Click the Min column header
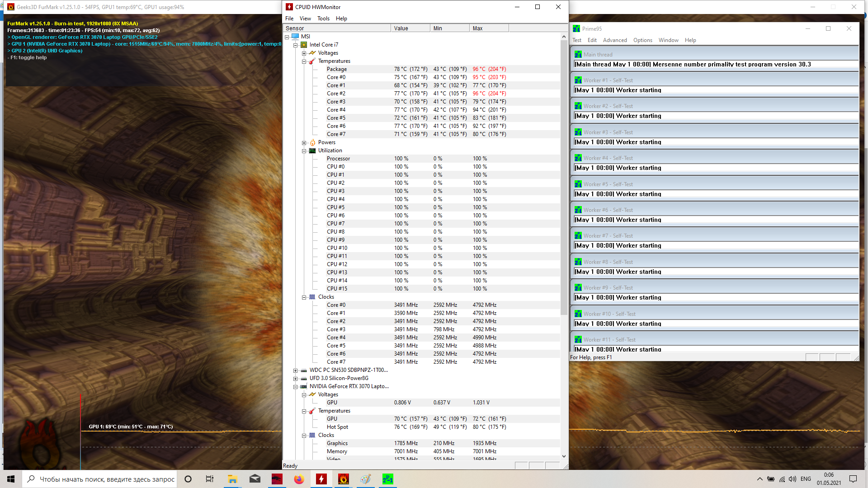The height and width of the screenshot is (488, 868). point(450,28)
